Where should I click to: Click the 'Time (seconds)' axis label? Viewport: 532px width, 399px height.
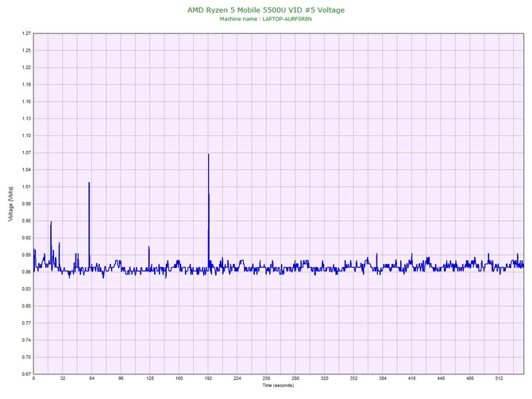click(278, 385)
